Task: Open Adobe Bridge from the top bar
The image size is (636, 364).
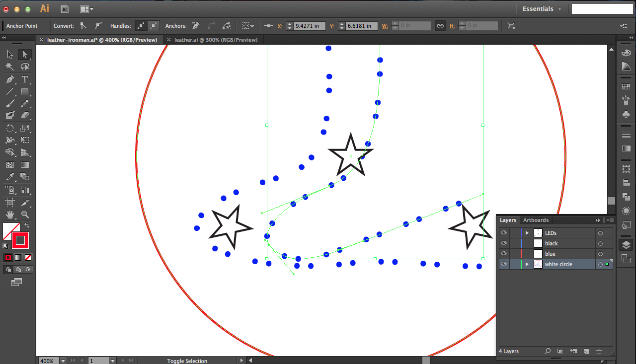Action: [65, 9]
